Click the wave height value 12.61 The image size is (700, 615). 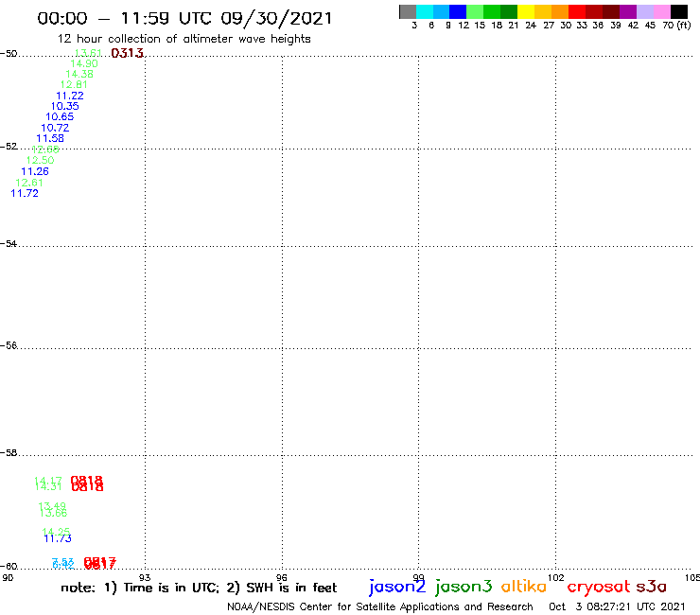pyautogui.click(x=29, y=183)
